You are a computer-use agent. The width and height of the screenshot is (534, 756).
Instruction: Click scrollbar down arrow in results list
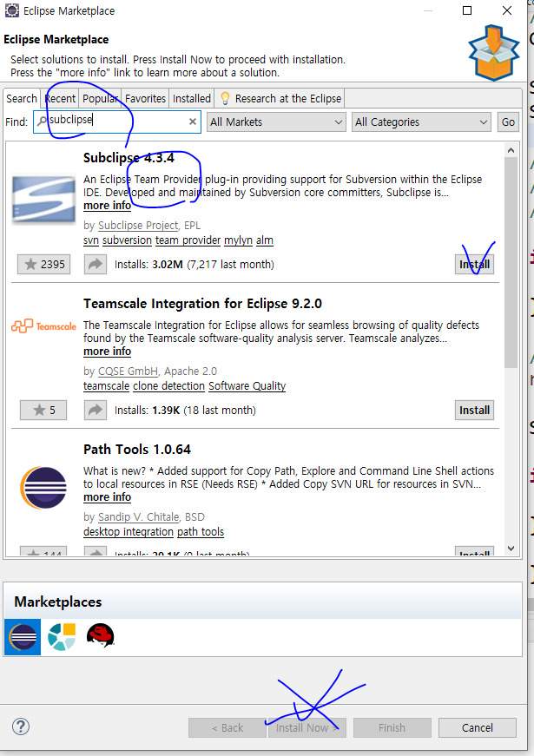[x=511, y=549]
